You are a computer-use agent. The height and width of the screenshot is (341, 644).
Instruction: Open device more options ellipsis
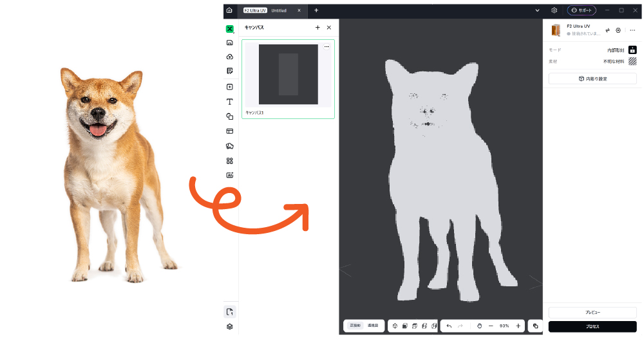tap(632, 30)
